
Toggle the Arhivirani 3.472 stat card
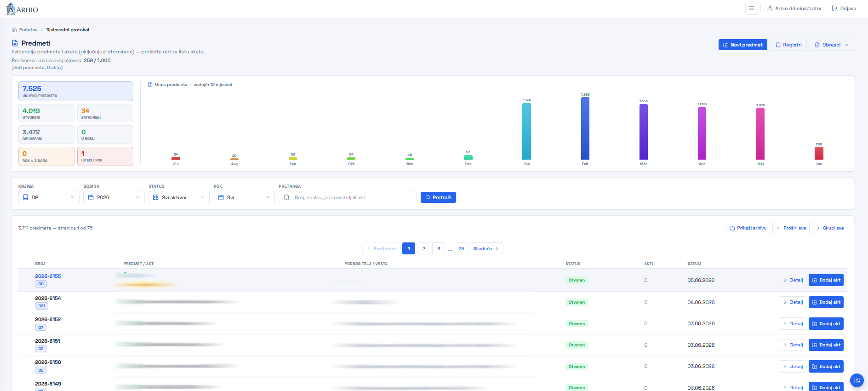pyautogui.click(x=46, y=135)
